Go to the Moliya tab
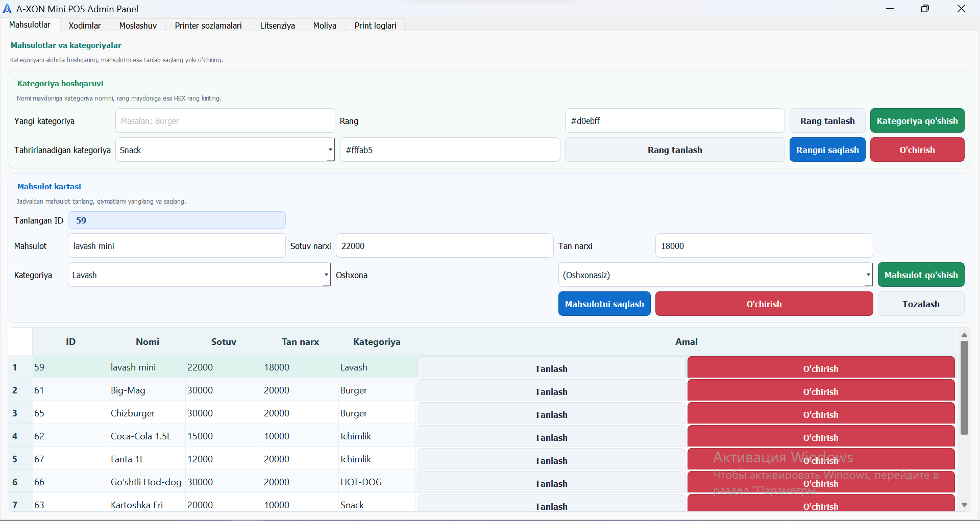Screen dimensions: 980x521 tap(325, 26)
